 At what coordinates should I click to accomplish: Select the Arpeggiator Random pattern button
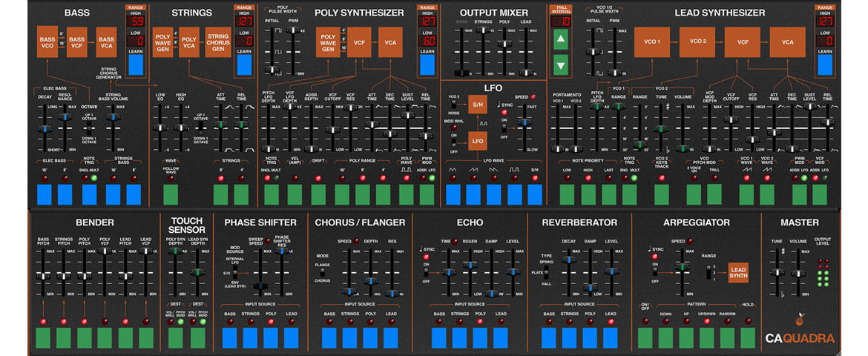point(727,337)
